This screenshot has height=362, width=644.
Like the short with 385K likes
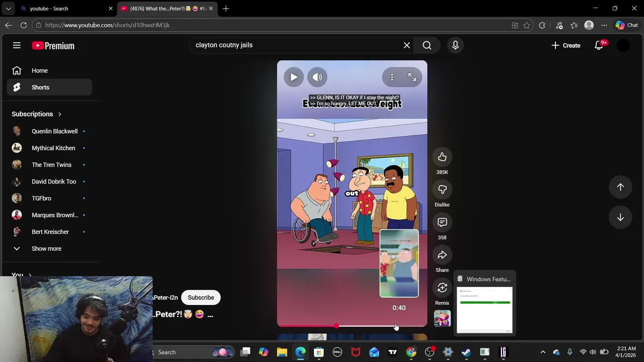[x=442, y=157]
